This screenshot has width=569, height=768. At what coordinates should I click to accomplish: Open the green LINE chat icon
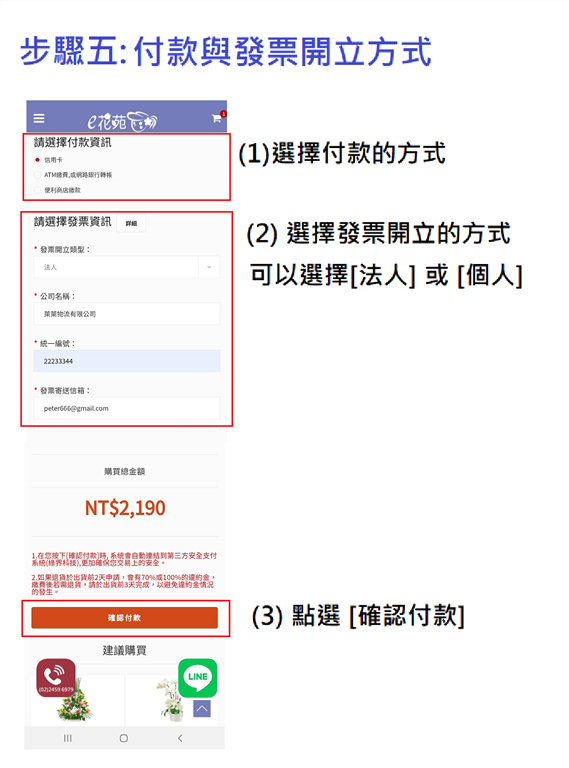[197, 678]
